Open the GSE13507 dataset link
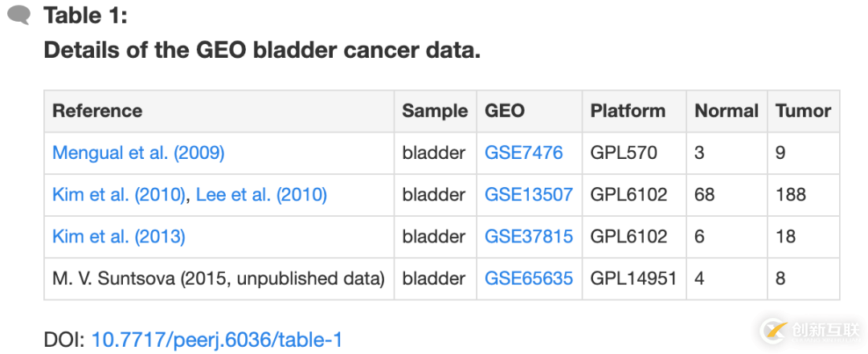 (528, 194)
